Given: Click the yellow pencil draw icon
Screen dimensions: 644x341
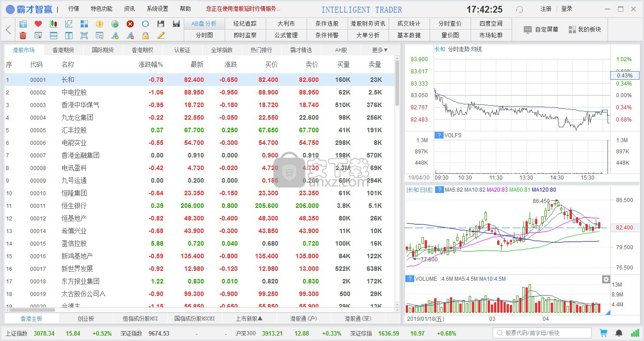Looking at the screenshot, I should 161,36.
